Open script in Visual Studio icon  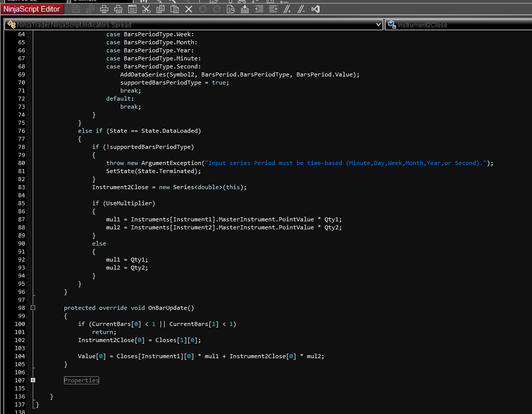click(x=315, y=9)
